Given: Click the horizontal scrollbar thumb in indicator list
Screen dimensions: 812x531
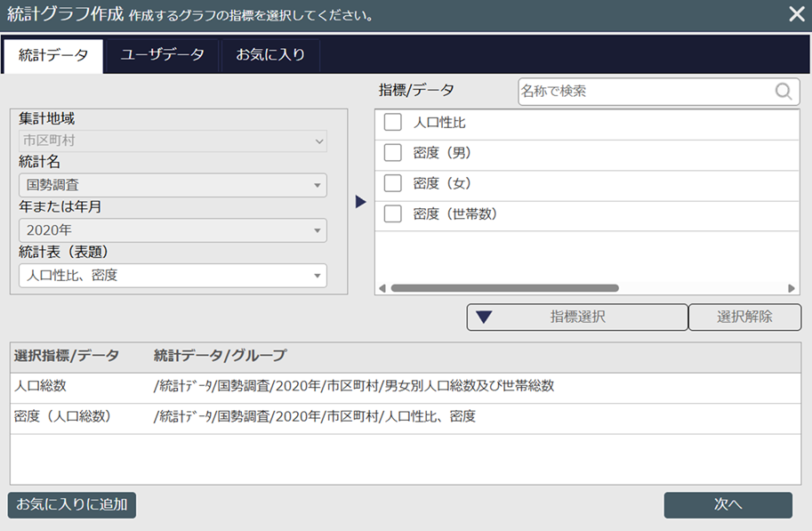Looking at the screenshot, I should (x=504, y=288).
